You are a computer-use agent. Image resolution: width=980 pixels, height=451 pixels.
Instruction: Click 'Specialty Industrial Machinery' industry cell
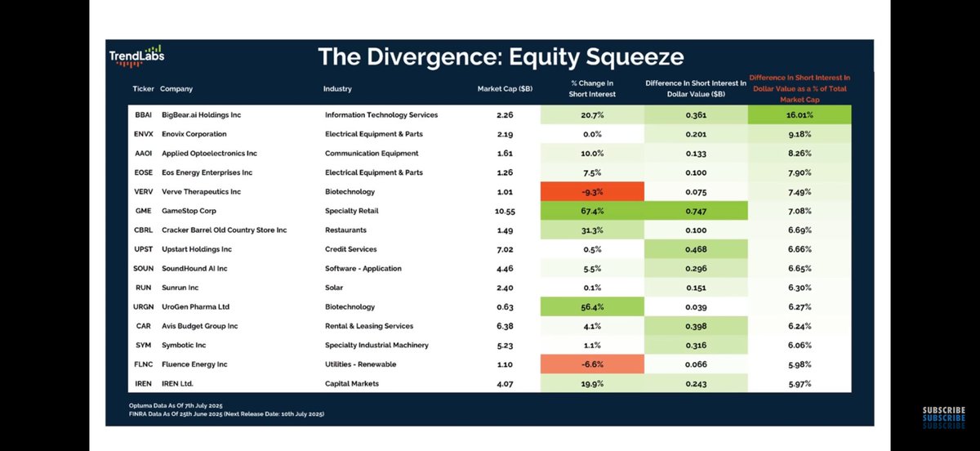click(x=376, y=346)
